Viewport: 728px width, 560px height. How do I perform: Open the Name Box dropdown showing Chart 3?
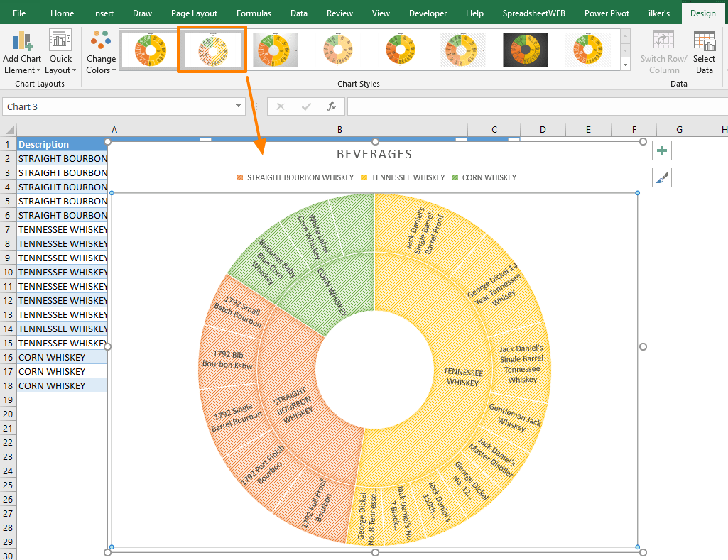(x=237, y=106)
